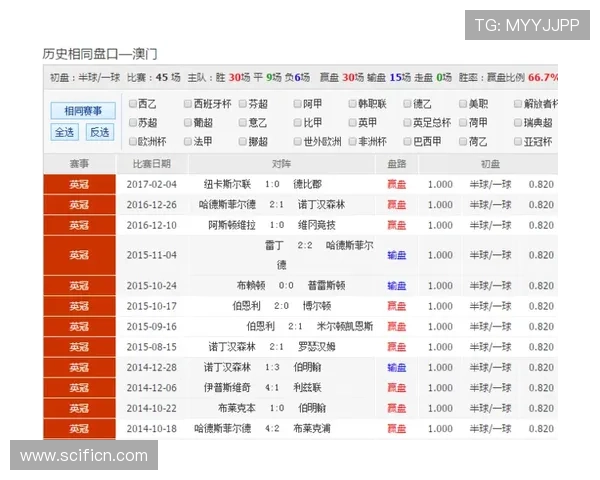
Task: Check the 西乙 league checkbox
Action: point(133,104)
